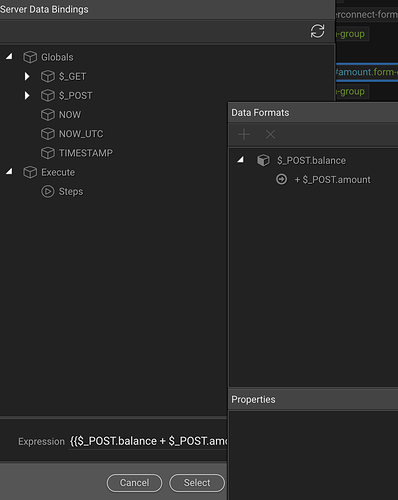The height and width of the screenshot is (500, 398).
Task: Click into the Expression input field
Action: click(x=148, y=441)
